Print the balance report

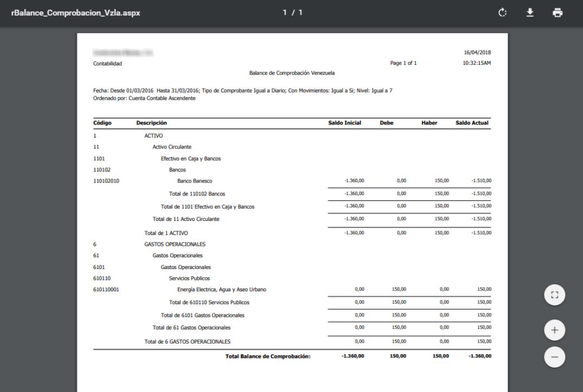[x=558, y=13]
